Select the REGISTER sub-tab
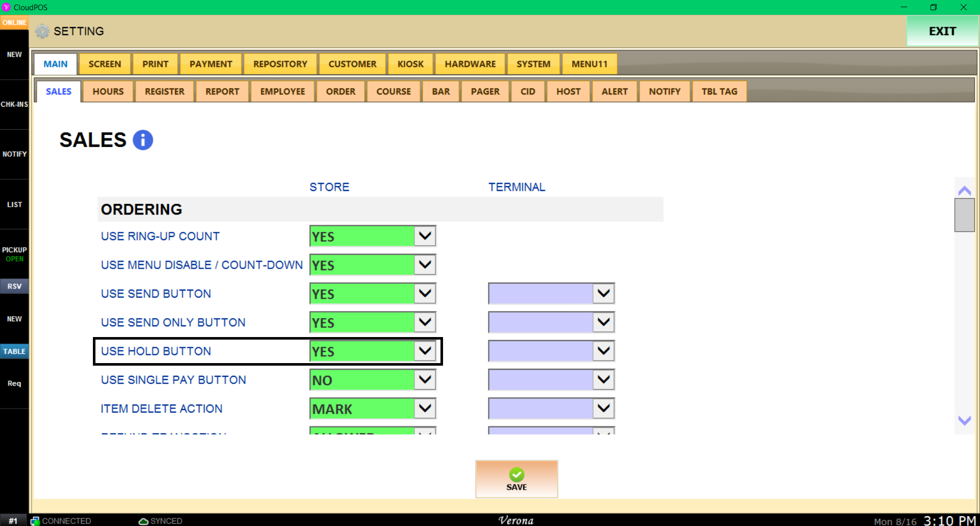The height and width of the screenshot is (526, 980). click(x=164, y=91)
